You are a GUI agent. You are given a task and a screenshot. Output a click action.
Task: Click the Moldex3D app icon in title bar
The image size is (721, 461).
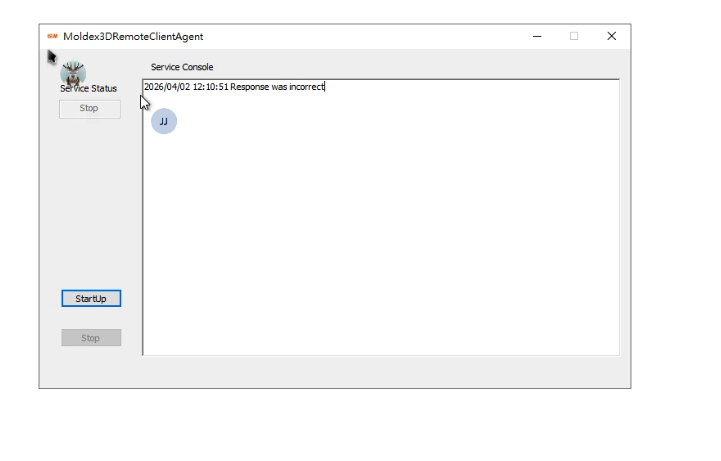point(52,36)
